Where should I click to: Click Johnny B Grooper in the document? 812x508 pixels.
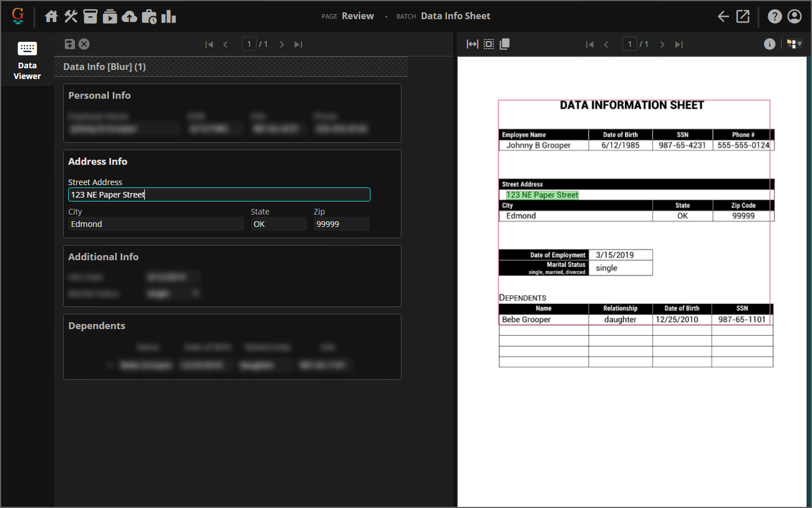pos(539,146)
